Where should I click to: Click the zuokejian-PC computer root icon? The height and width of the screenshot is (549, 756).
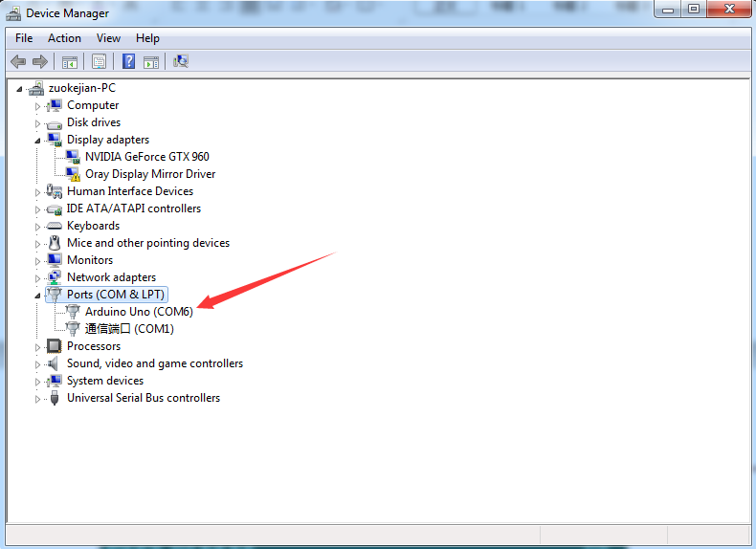click(x=36, y=88)
